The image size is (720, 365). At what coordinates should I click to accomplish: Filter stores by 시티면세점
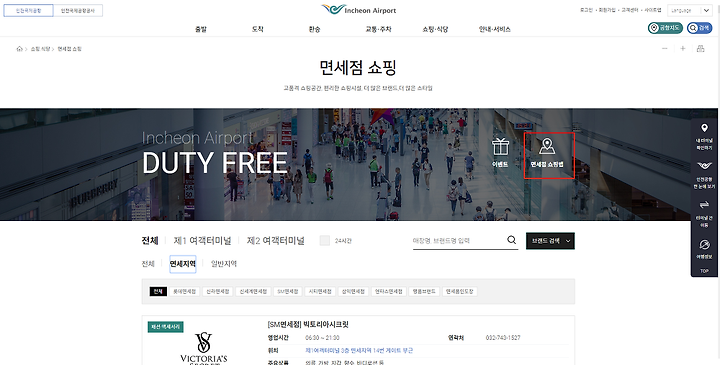click(320, 292)
